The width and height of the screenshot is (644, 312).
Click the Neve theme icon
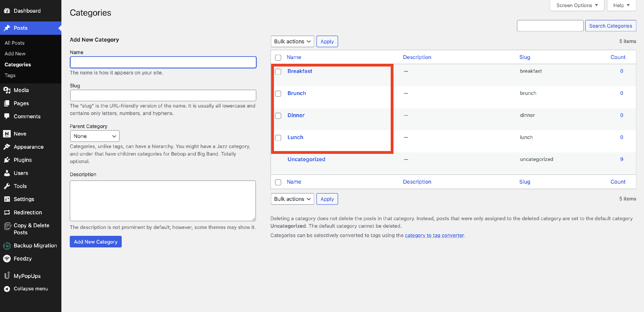tap(7, 134)
